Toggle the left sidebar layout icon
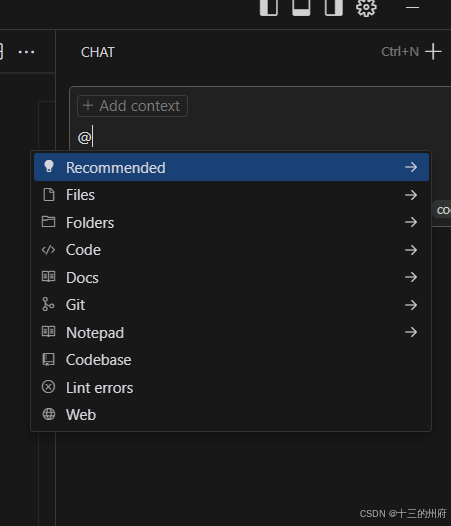 pyautogui.click(x=269, y=7)
